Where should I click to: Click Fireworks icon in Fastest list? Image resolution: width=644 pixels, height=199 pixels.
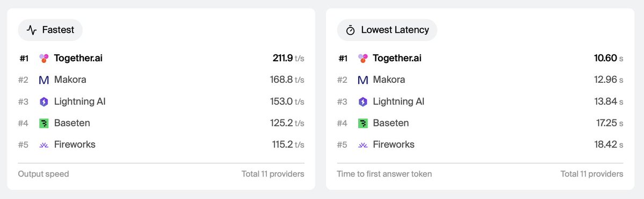(44, 145)
